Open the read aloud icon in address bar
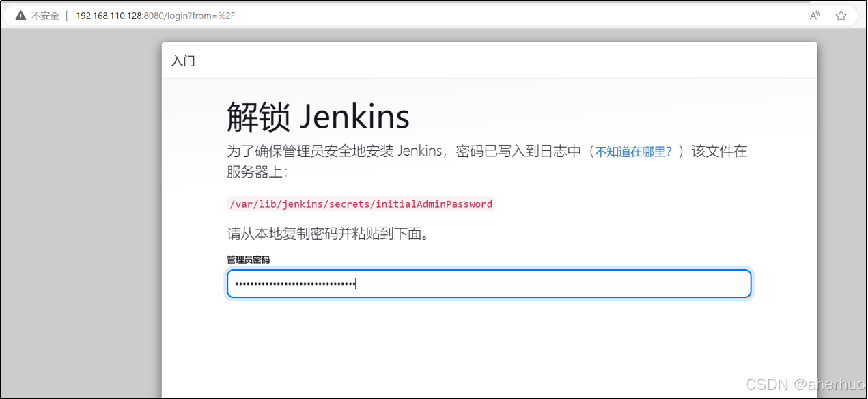This screenshot has height=399, width=868. pyautogui.click(x=815, y=16)
